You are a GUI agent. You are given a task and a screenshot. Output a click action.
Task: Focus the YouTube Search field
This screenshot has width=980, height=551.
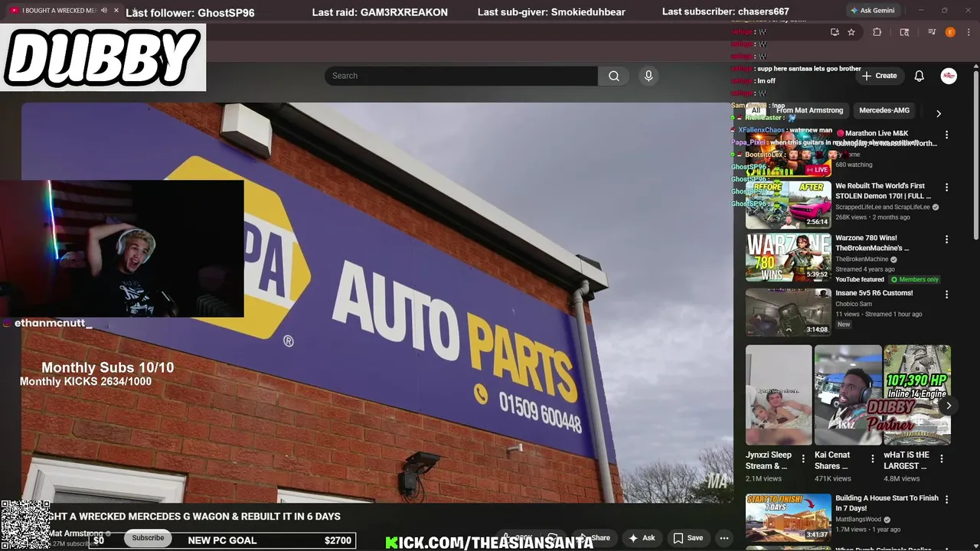[x=461, y=76]
